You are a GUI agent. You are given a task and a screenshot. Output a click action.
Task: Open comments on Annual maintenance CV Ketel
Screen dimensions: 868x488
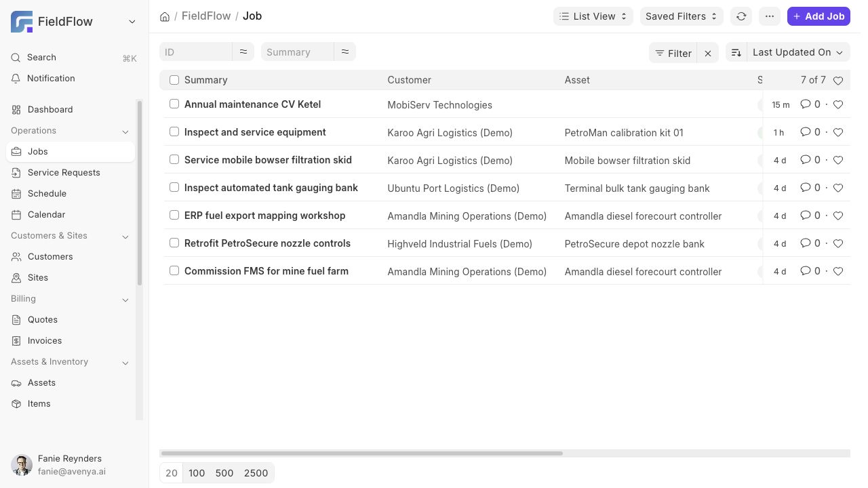click(x=810, y=104)
